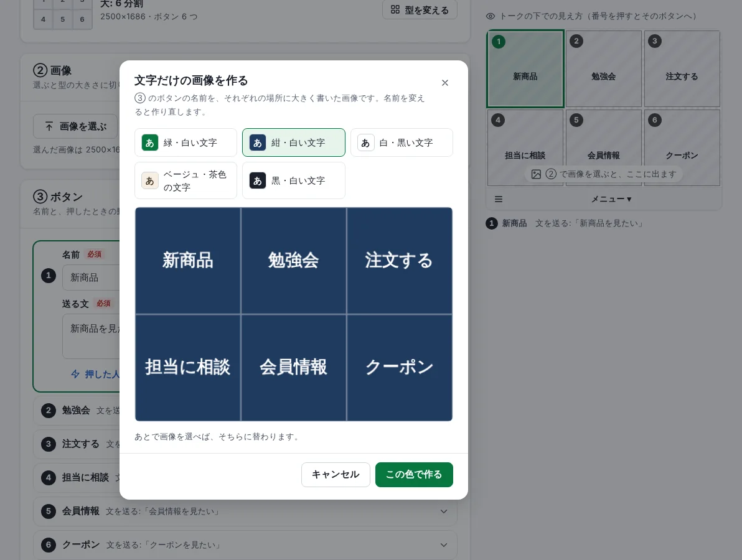The width and height of the screenshot is (742, 560).
Task: Click the キャンセル button
Action: [336, 474]
